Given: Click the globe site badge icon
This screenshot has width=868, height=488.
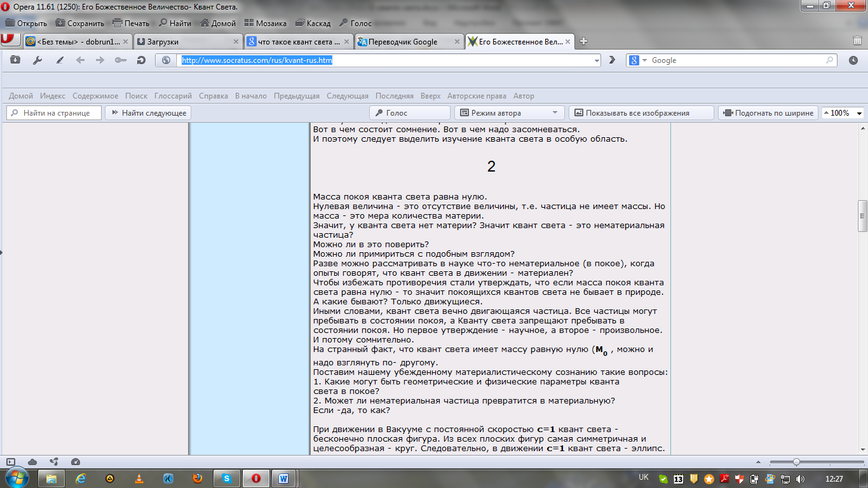Looking at the screenshot, I should pyautogui.click(x=166, y=60).
